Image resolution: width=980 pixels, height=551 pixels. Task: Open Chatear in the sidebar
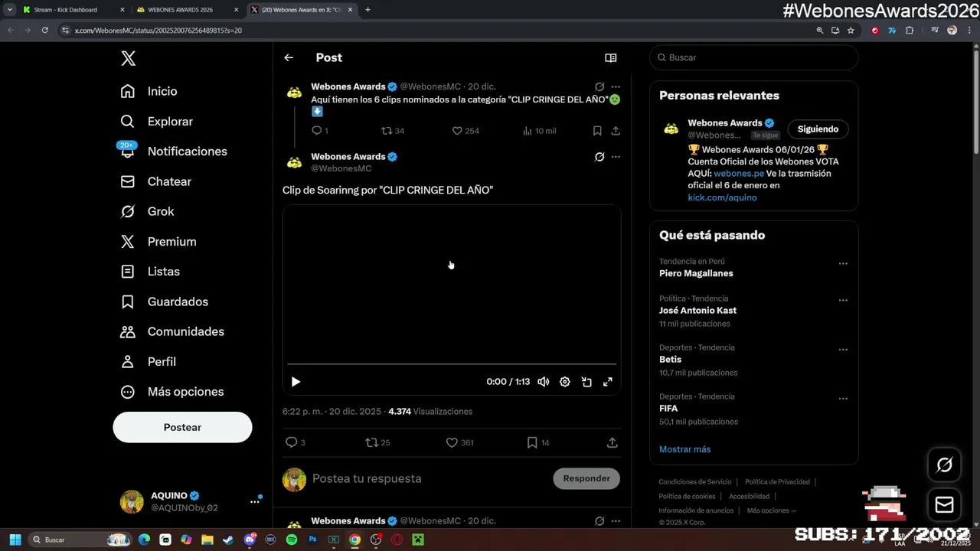(156, 181)
